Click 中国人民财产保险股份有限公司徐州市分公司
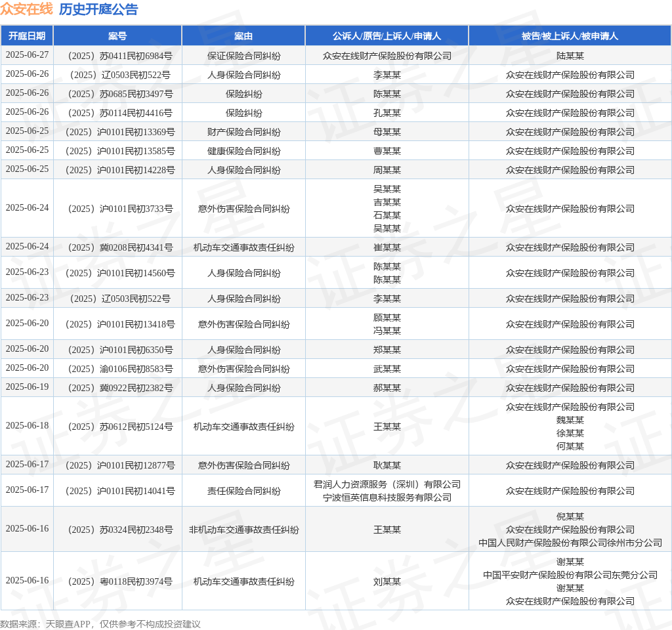This screenshot has width=672, height=630. point(570,543)
